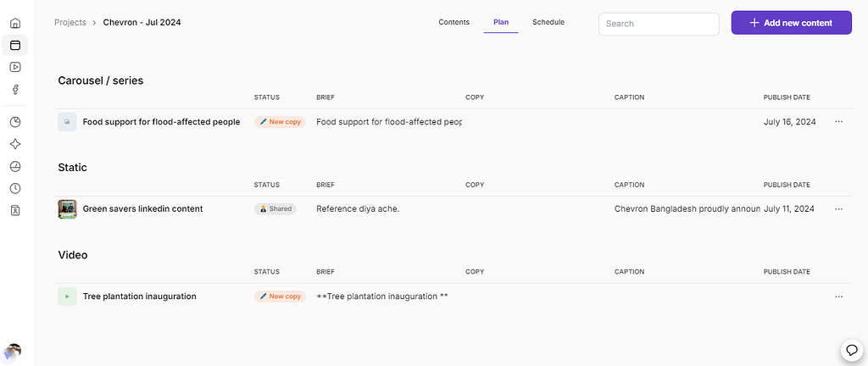Open the home icon in sidebar
868x366 pixels.
pos(15,23)
